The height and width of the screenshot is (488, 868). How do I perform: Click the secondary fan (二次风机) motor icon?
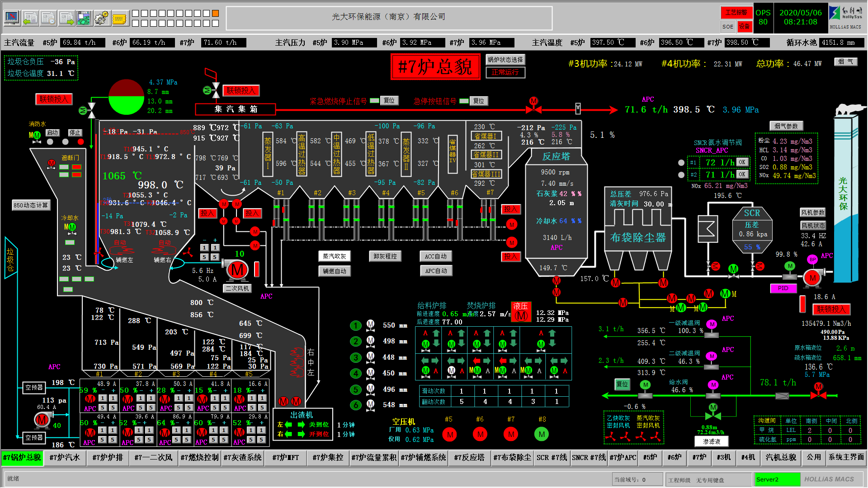[x=237, y=271]
